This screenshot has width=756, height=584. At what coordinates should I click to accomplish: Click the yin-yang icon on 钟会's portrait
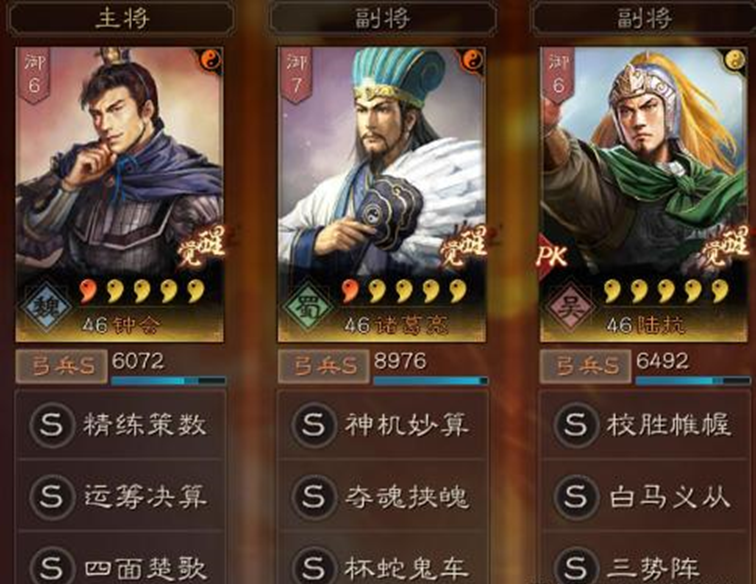(211, 61)
